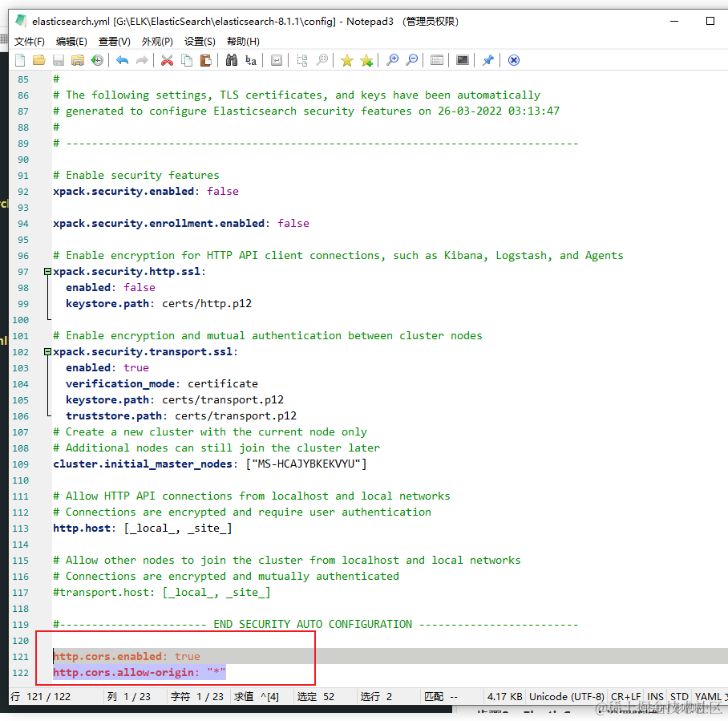Click the Zoom In magnifier icon
The height and width of the screenshot is (721, 728).
click(392, 60)
